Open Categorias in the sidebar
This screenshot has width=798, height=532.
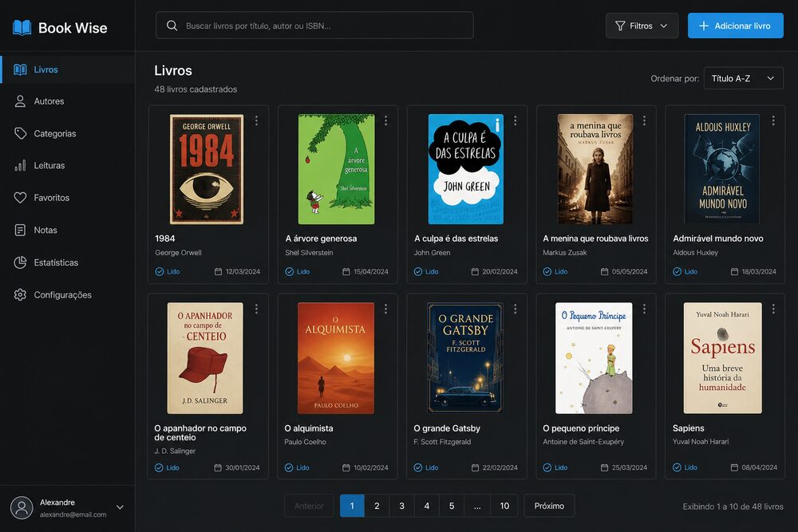[x=68, y=133]
